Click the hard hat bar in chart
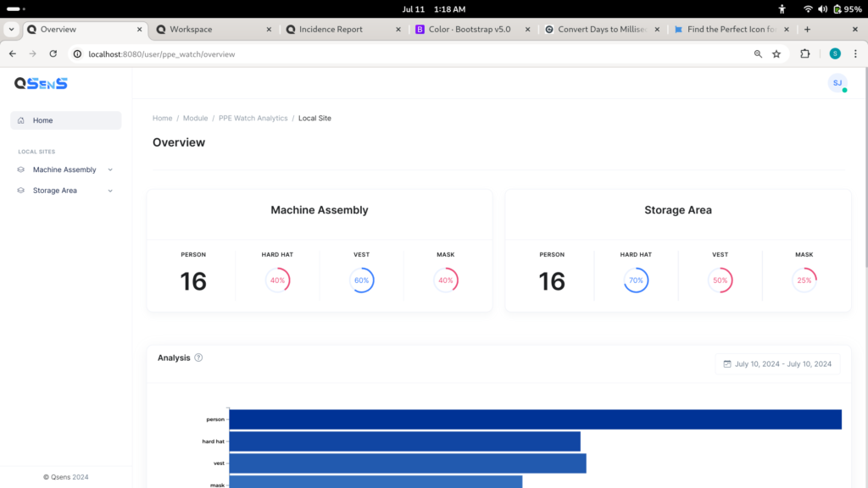Image resolution: width=868 pixels, height=488 pixels. (404, 441)
